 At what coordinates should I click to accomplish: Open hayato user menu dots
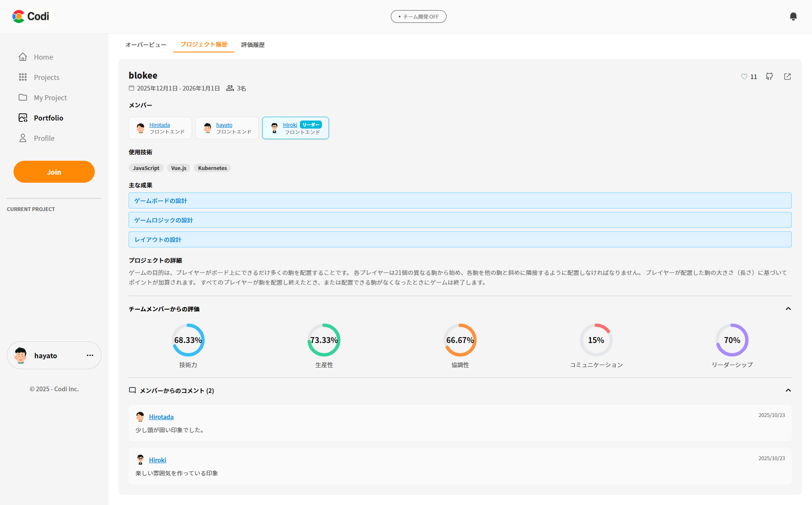[90, 355]
